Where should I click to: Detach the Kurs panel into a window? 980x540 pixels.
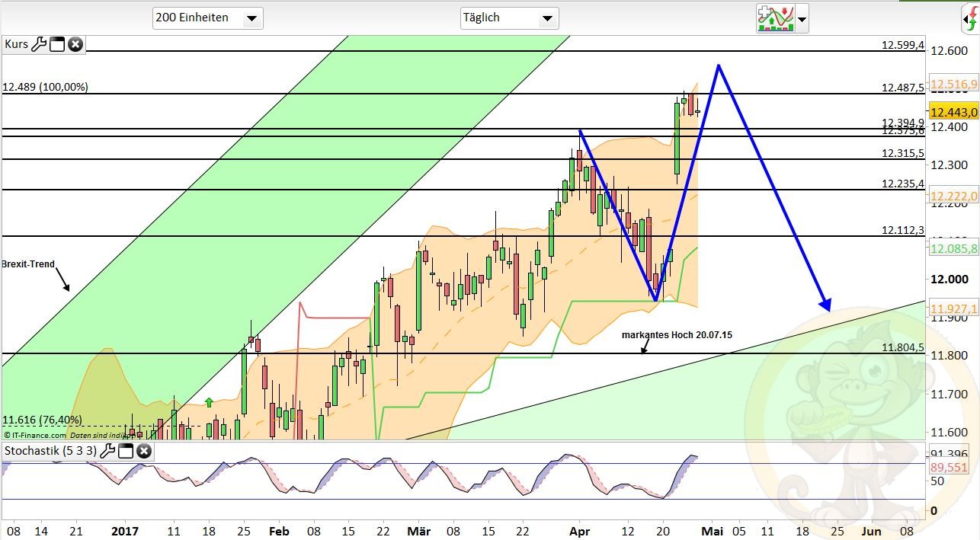tap(58, 44)
